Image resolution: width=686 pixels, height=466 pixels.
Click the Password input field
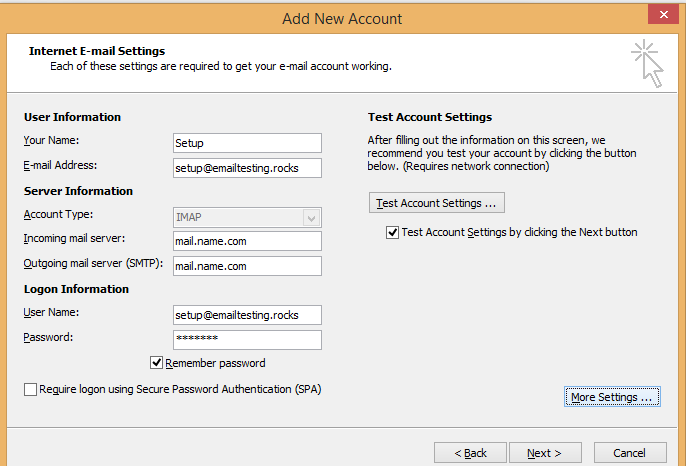coord(247,340)
